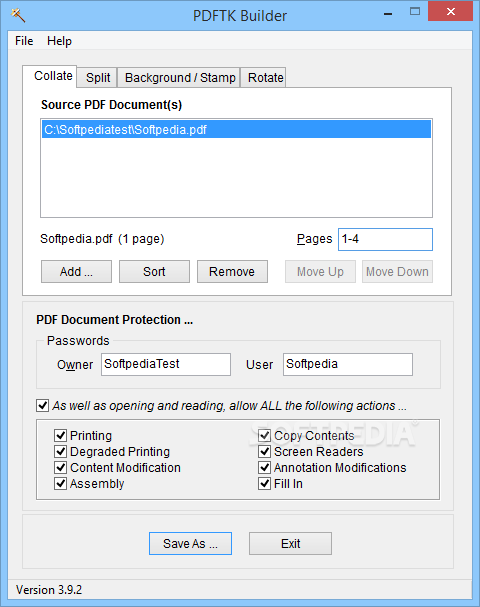Click the Owner password field
This screenshot has width=480, height=607.
[166, 364]
